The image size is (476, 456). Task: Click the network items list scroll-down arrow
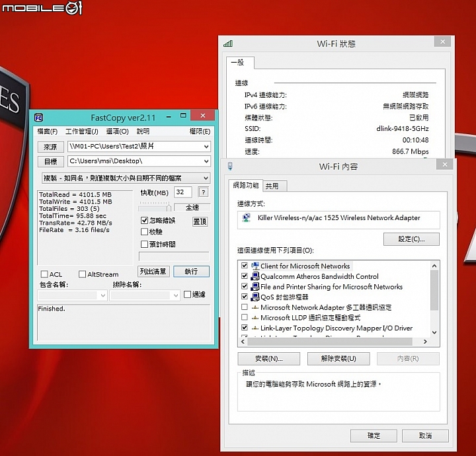tap(434, 332)
